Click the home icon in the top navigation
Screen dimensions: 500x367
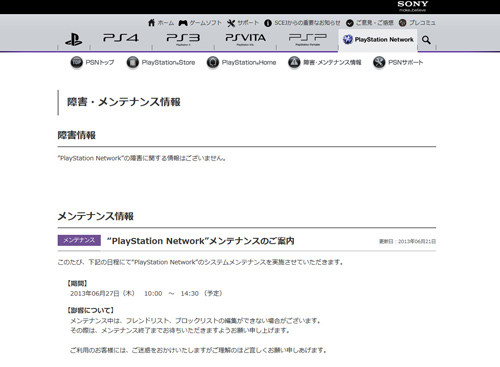tap(151, 23)
